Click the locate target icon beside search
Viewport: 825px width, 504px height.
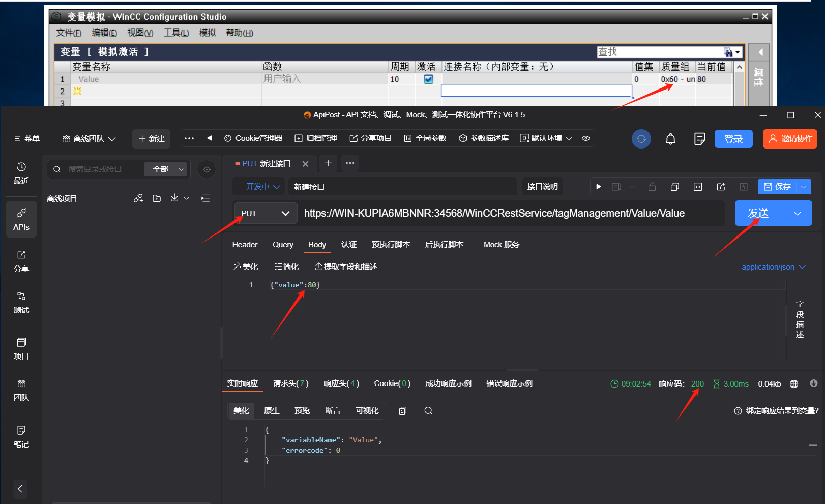tap(207, 169)
